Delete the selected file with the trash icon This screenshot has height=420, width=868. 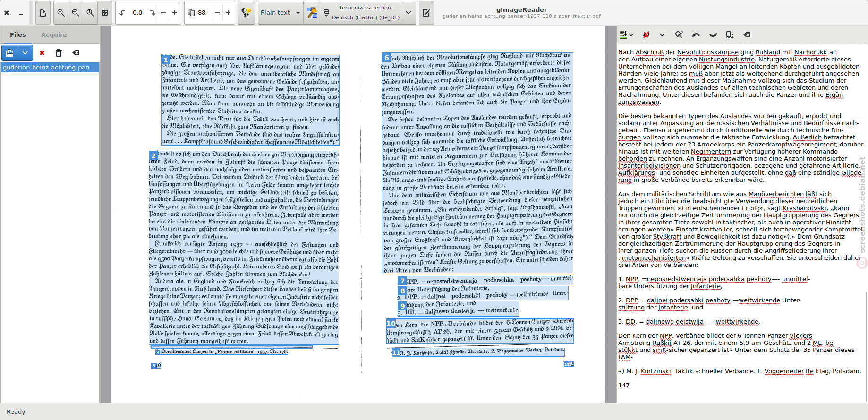(x=59, y=53)
